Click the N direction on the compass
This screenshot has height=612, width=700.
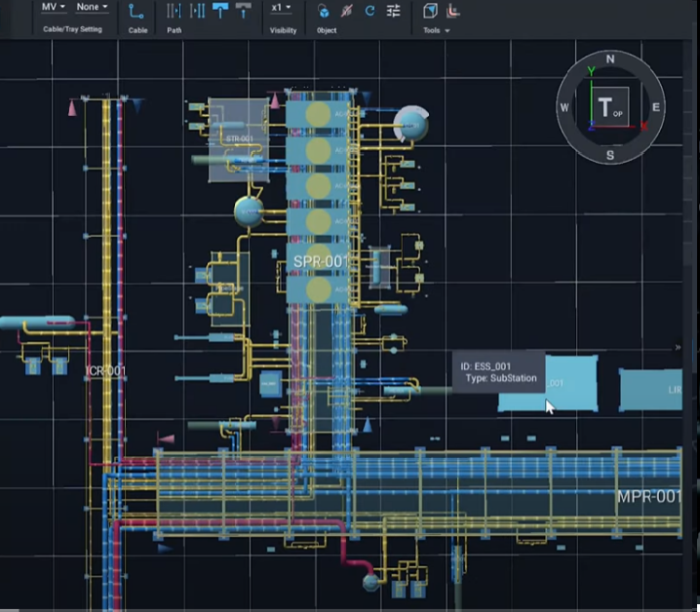pos(610,58)
